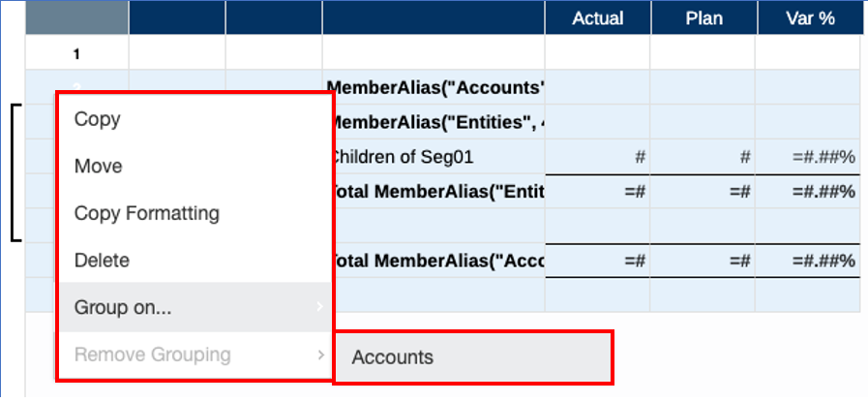The width and height of the screenshot is (868, 402).
Task: Pick Accounts in the grouping submenu
Action: [x=393, y=357]
